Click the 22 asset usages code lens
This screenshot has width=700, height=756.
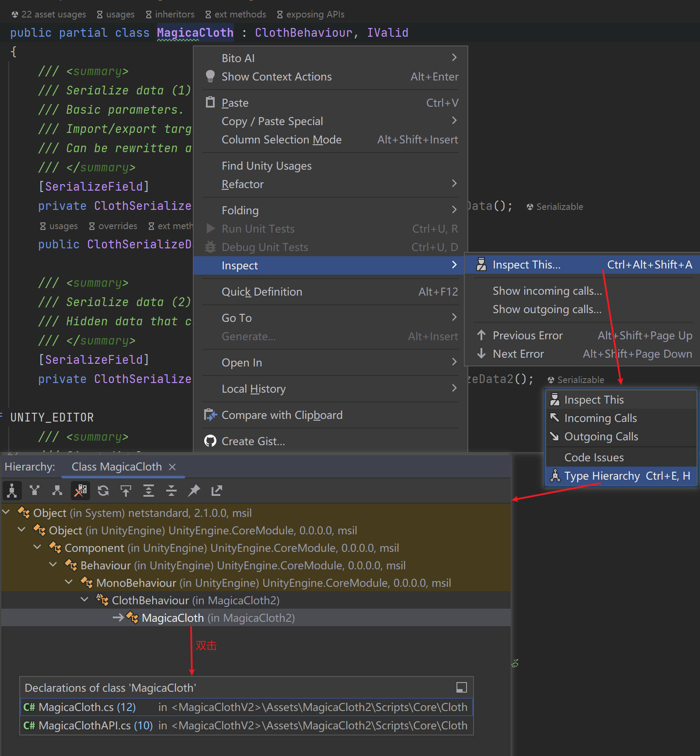click(49, 14)
